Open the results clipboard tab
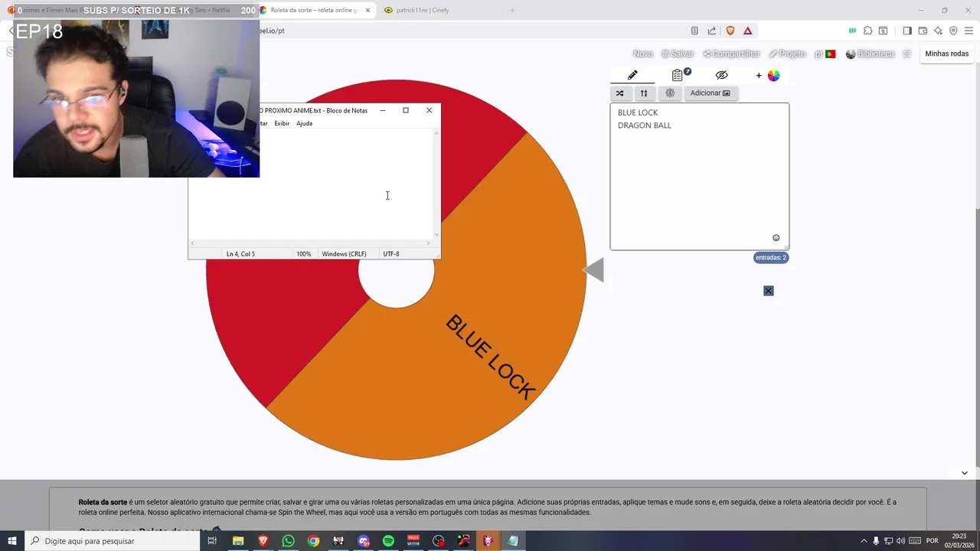 (678, 75)
